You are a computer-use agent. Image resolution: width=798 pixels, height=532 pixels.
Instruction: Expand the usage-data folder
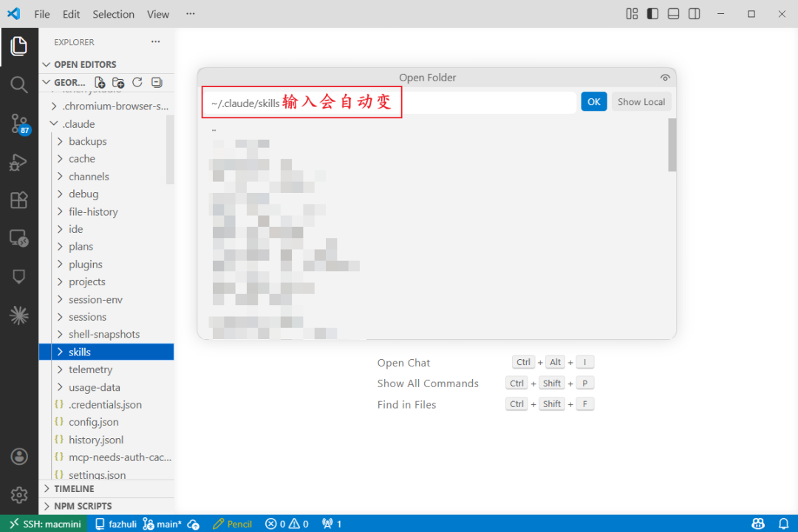point(106,387)
